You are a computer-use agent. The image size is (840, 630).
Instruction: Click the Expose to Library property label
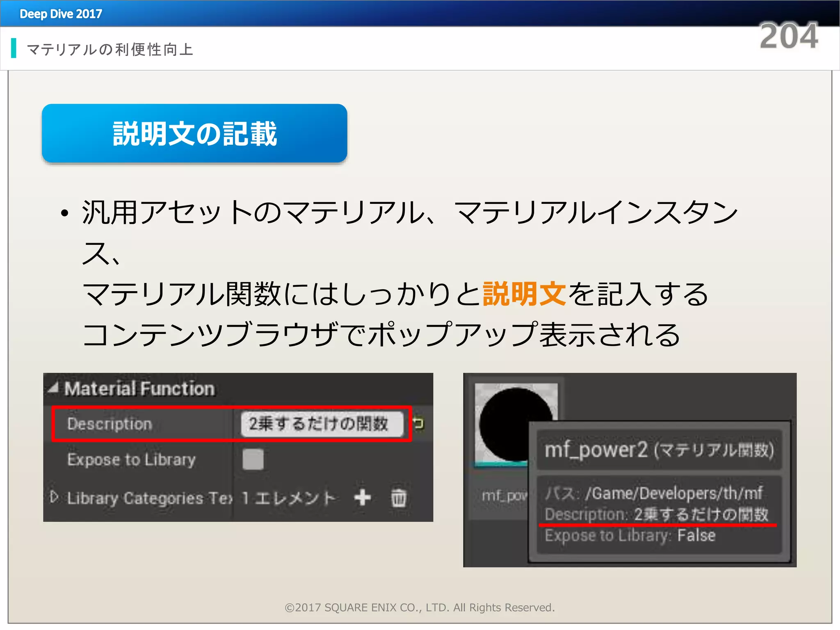pyautogui.click(x=131, y=460)
